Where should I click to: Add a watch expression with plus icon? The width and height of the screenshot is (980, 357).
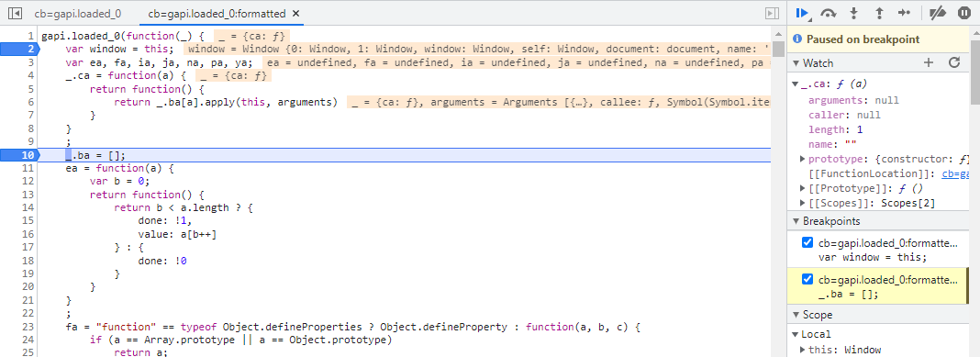928,62
